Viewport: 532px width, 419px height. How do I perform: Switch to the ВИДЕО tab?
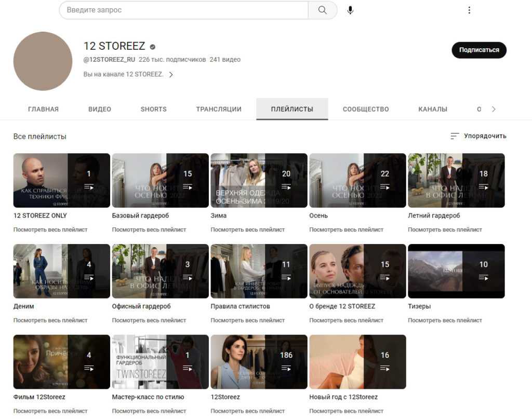coord(100,110)
